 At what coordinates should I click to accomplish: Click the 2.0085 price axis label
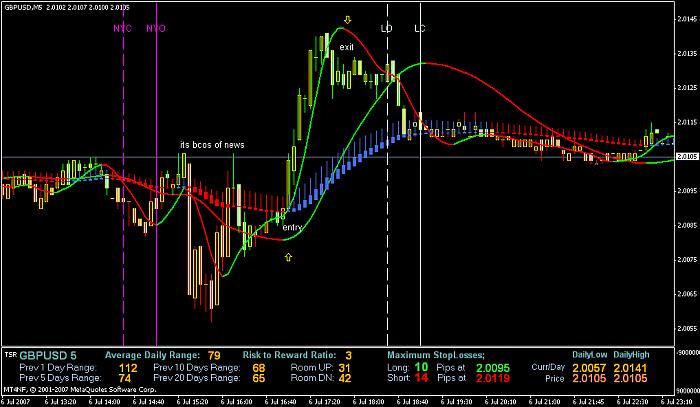(x=688, y=225)
